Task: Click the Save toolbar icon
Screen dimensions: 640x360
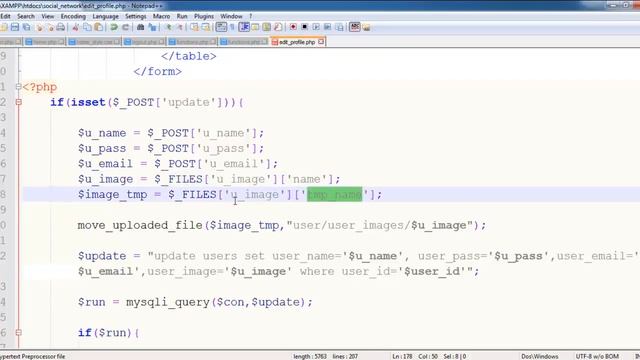Action: [15, 27]
